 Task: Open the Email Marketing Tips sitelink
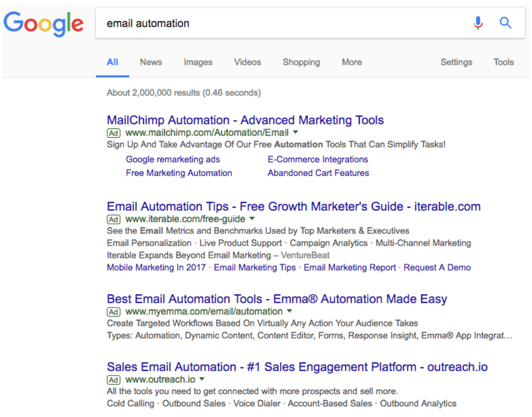coord(255,268)
